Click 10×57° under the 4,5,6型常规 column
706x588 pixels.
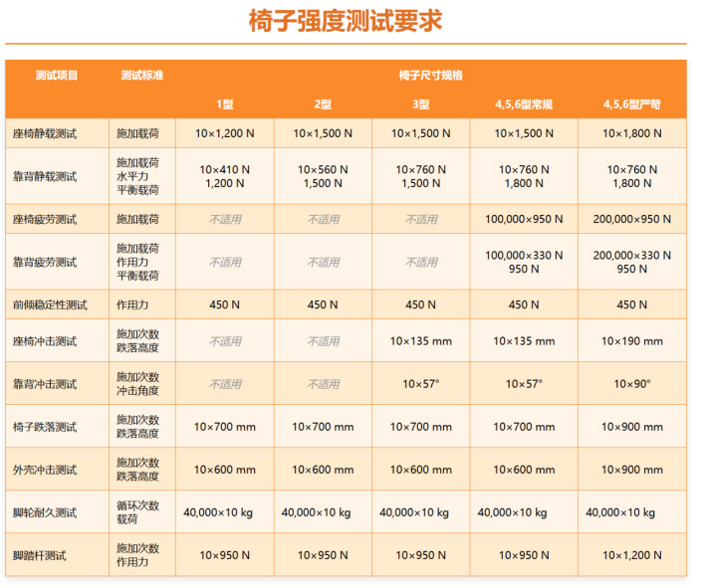coord(524,384)
